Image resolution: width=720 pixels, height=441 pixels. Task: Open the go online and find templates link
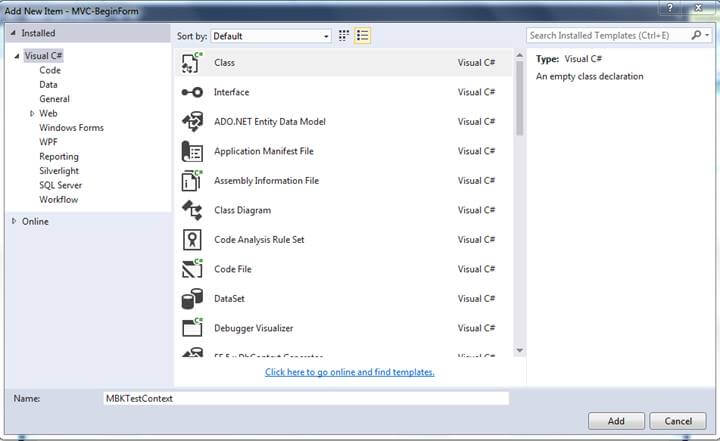click(349, 372)
